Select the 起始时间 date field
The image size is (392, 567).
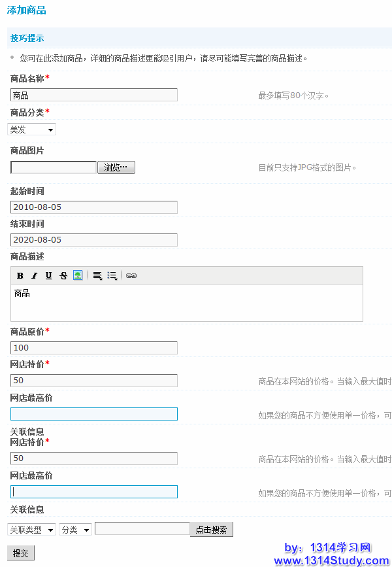(x=94, y=207)
